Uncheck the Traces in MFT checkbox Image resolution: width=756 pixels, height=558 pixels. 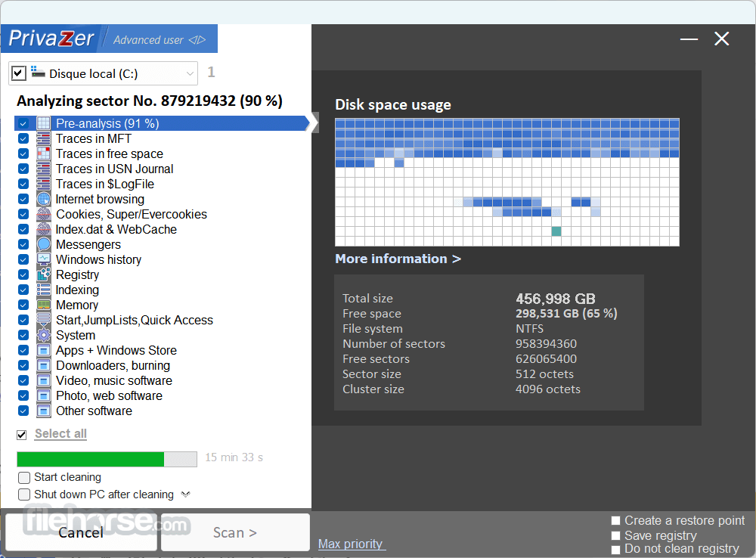tap(23, 139)
